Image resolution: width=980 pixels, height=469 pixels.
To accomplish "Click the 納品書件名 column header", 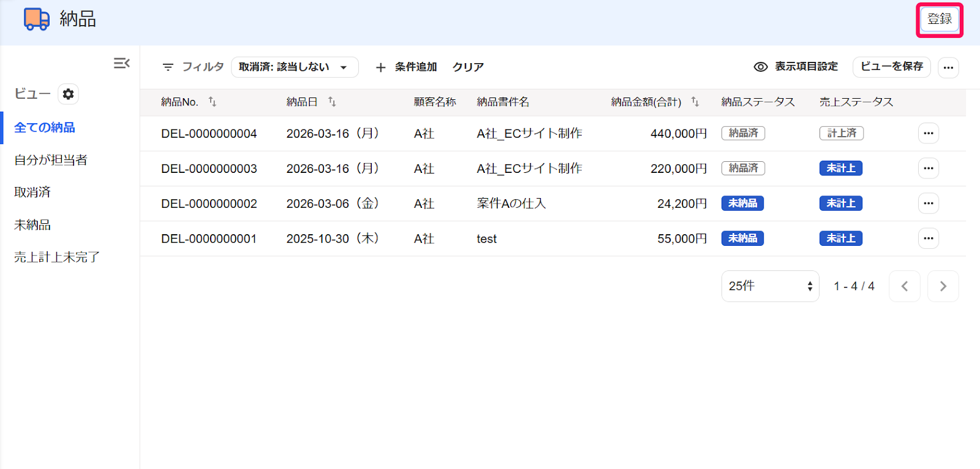I will click(x=503, y=102).
